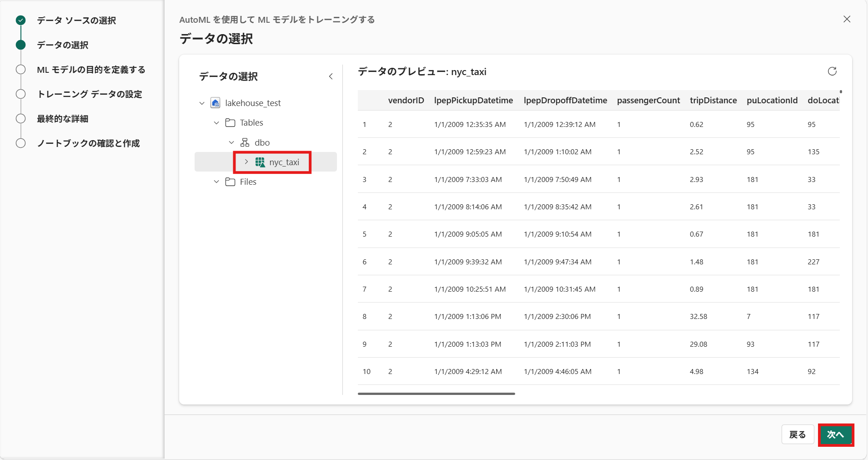Click the Files folder icon
Screen dimensions: 868x460
[x=231, y=182]
